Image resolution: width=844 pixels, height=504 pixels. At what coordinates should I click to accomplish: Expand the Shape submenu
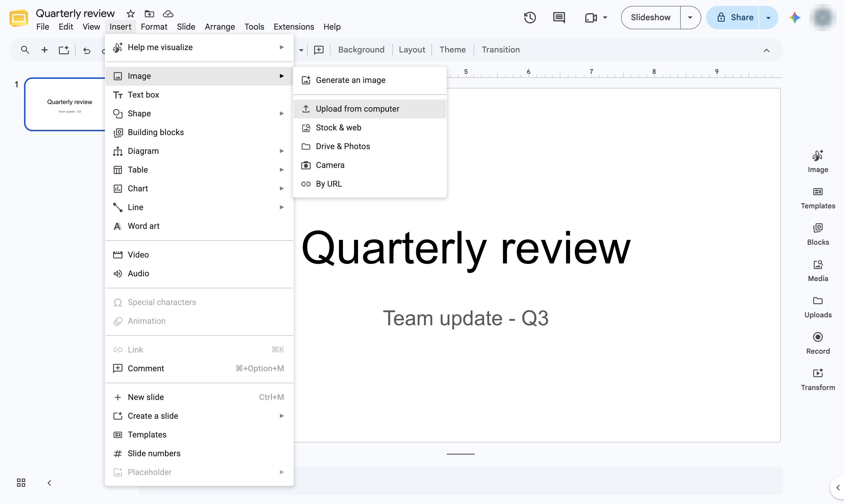coord(199,113)
